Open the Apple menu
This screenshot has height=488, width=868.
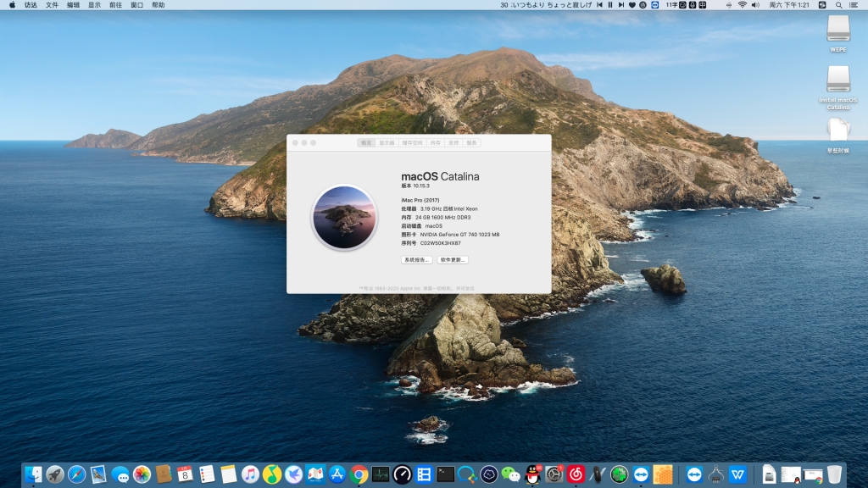tap(12, 5)
